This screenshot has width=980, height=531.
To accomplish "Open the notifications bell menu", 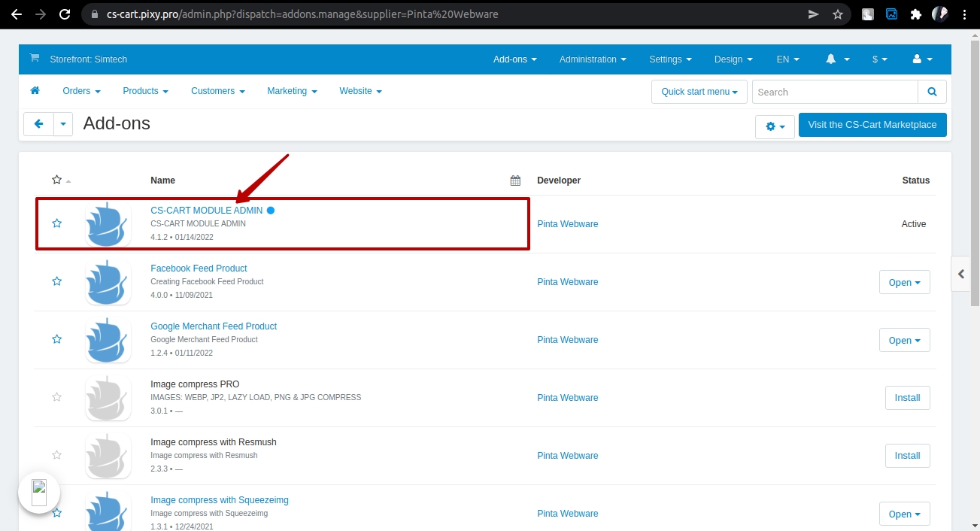I will [x=837, y=59].
